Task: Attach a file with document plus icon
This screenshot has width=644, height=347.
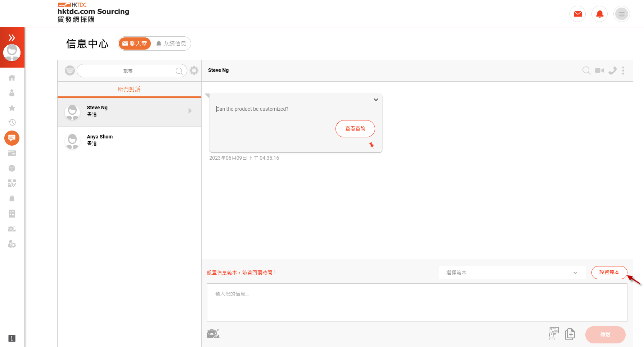Action: (x=570, y=334)
